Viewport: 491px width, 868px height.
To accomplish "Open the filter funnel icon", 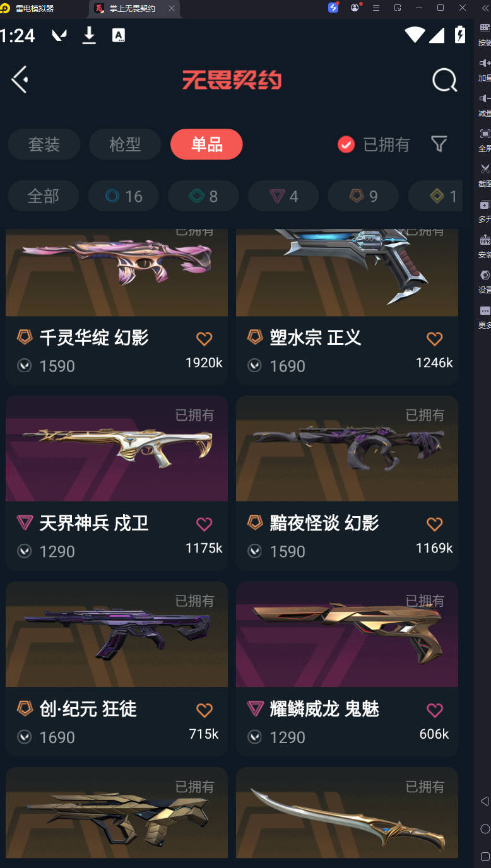I will [439, 144].
